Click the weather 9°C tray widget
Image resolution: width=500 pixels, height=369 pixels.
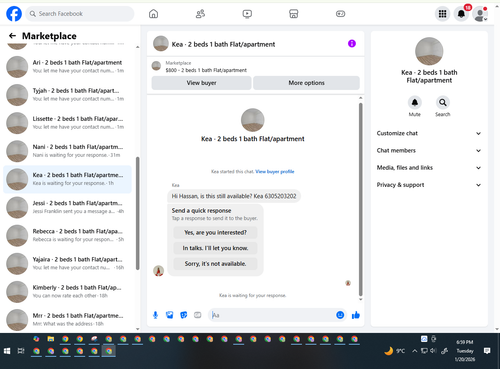[395, 351]
